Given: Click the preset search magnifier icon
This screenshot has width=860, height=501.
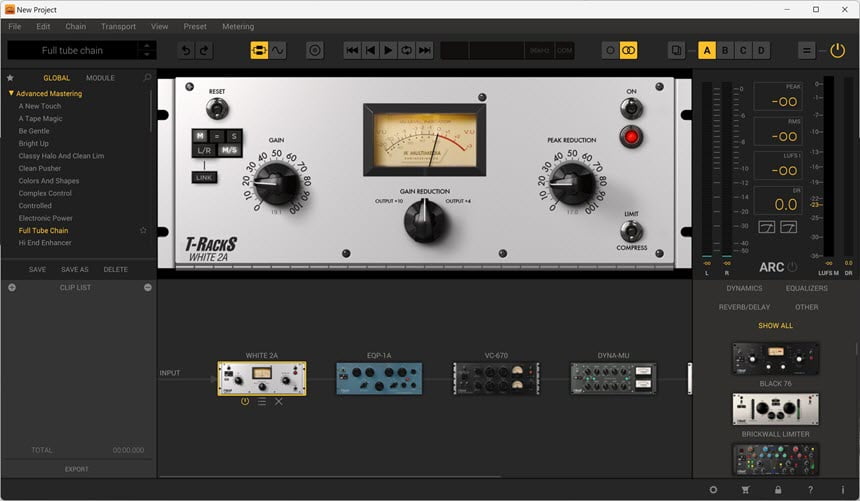Looking at the screenshot, I should [x=147, y=78].
